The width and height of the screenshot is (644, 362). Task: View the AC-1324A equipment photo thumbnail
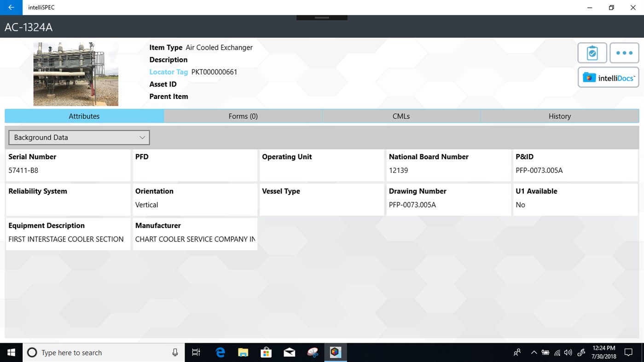point(75,74)
